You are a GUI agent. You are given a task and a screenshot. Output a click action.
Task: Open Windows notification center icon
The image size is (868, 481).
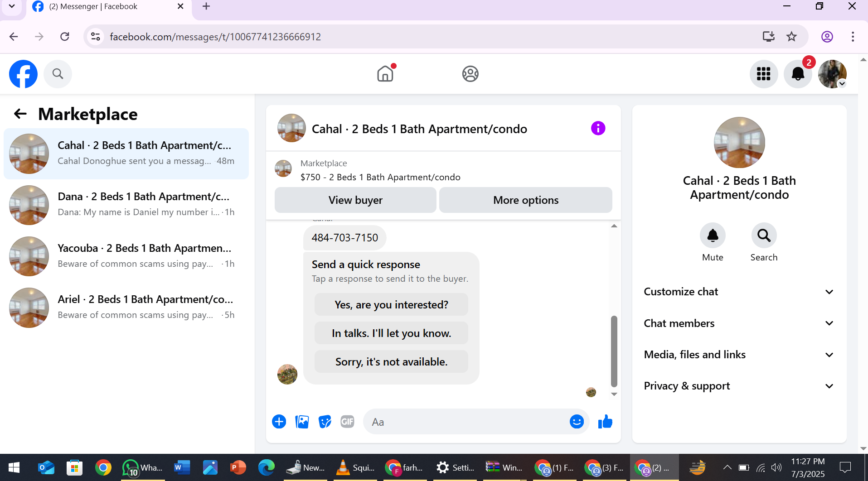845,467
